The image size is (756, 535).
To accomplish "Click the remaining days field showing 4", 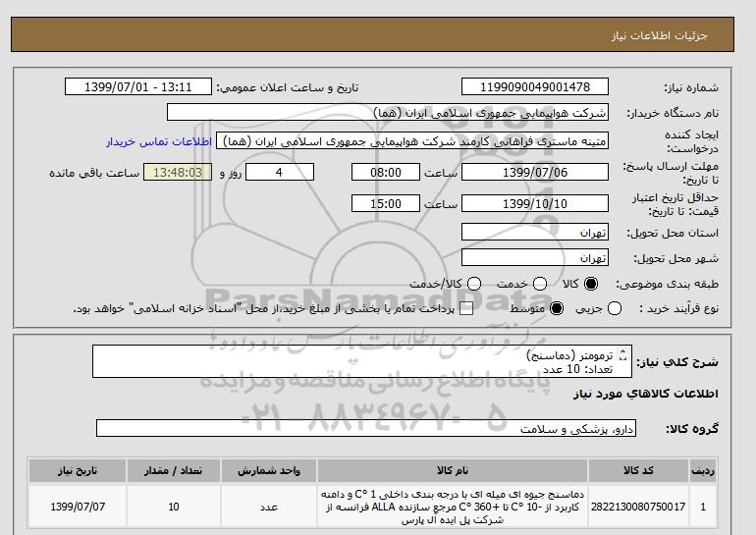I will (280, 172).
